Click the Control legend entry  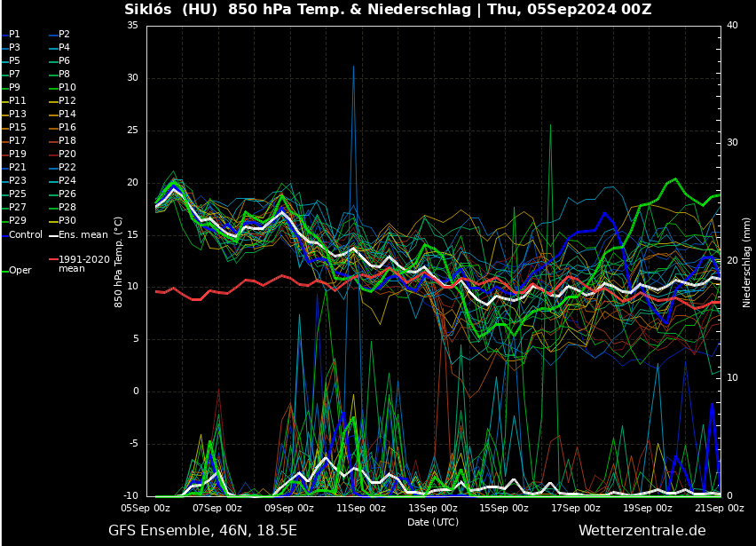click(25, 235)
